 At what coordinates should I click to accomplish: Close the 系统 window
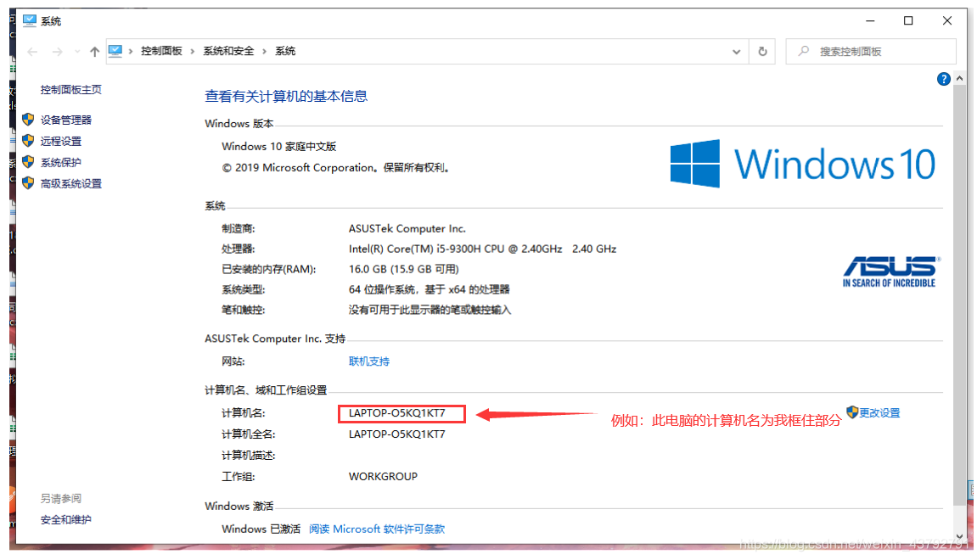pyautogui.click(x=947, y=20)
